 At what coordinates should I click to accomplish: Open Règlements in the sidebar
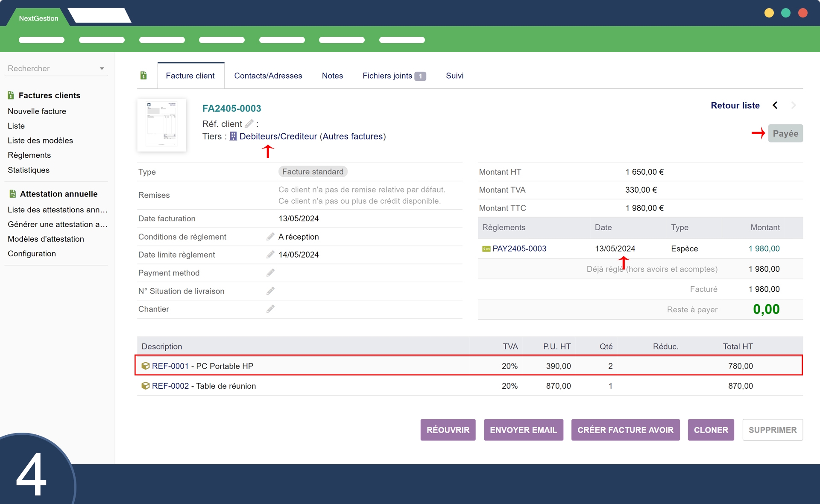(x=29, y=155)
